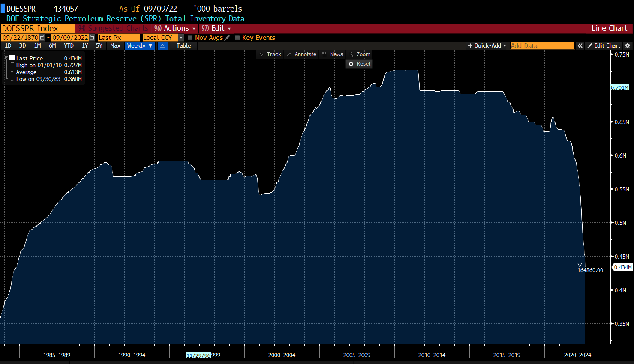Activate the Track crosshair tool

pos(270,54)
